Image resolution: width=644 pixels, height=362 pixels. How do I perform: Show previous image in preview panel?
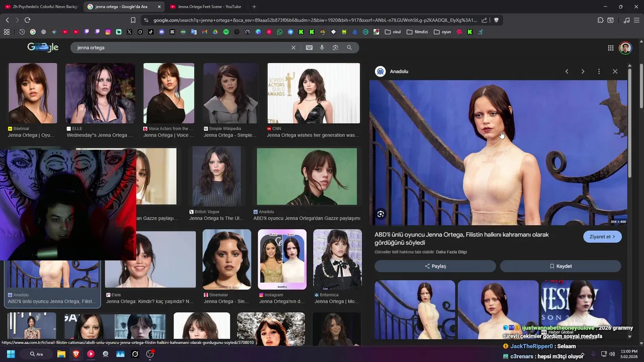[567, 71]
